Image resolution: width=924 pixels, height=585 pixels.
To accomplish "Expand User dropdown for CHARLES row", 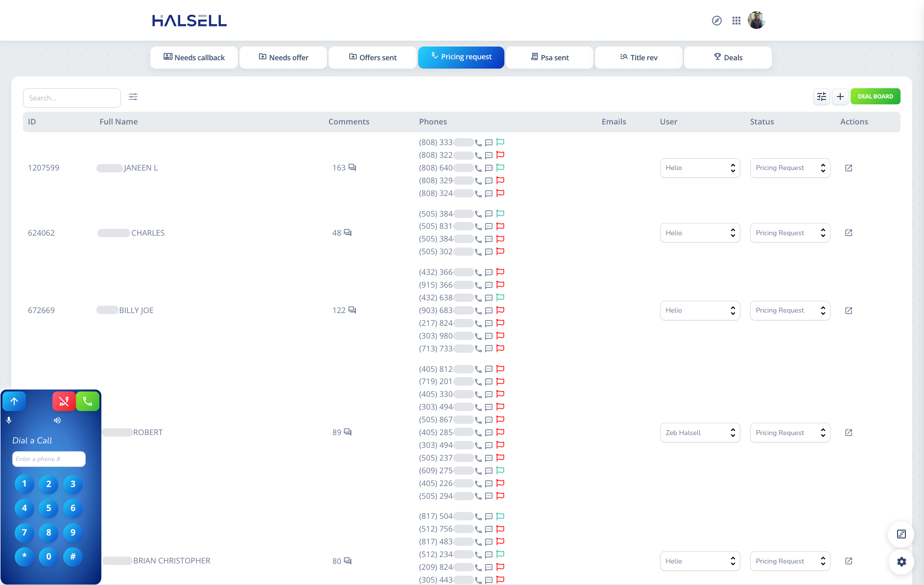I will coord(699,233).
